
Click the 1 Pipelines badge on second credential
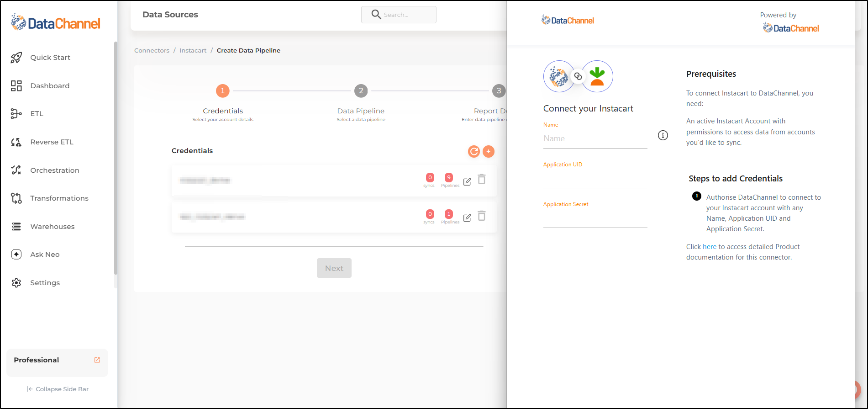(x=449, y=214)
